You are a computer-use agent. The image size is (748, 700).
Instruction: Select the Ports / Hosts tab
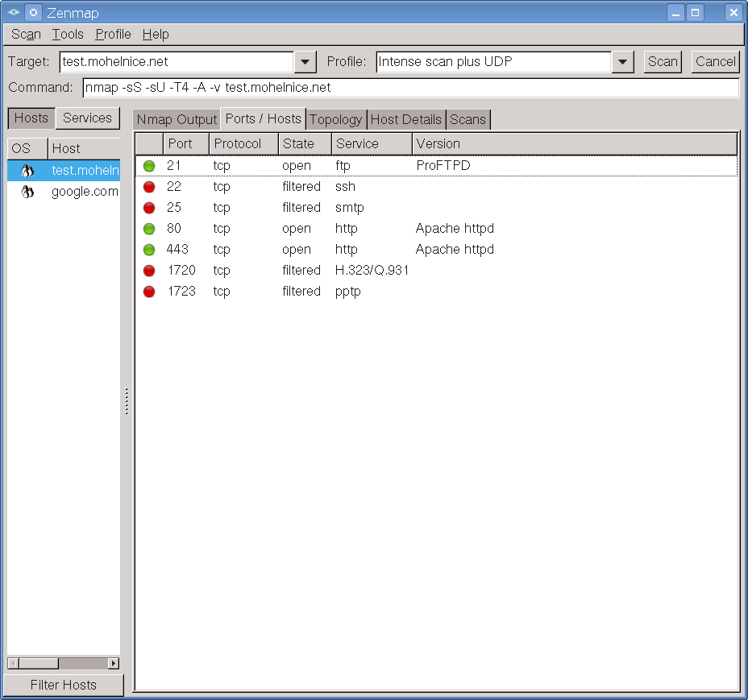264,118
